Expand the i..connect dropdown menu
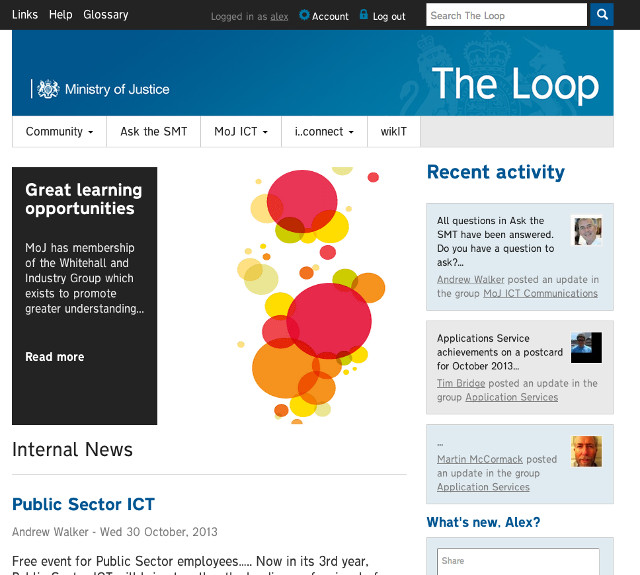The width and height of the screenshot is (640, 575). coord(324,131)
